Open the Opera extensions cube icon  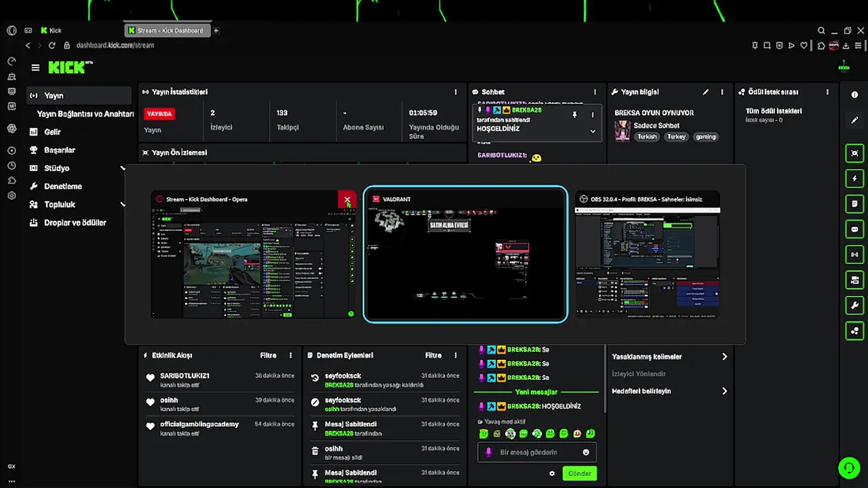[x=821, y=45]
